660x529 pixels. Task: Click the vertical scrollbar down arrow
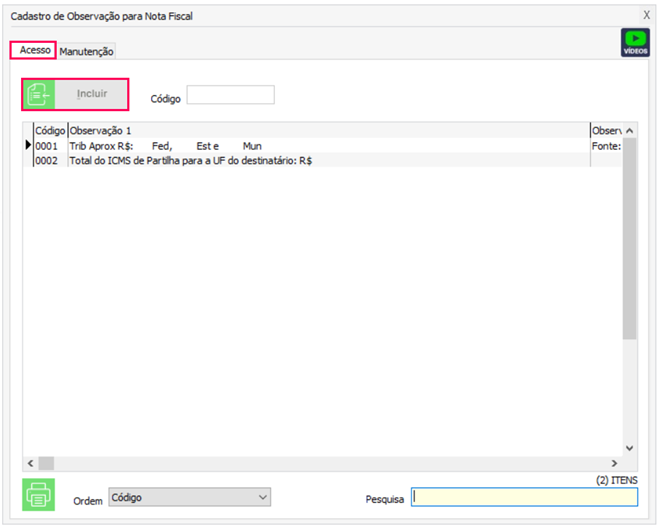(629, 448)
